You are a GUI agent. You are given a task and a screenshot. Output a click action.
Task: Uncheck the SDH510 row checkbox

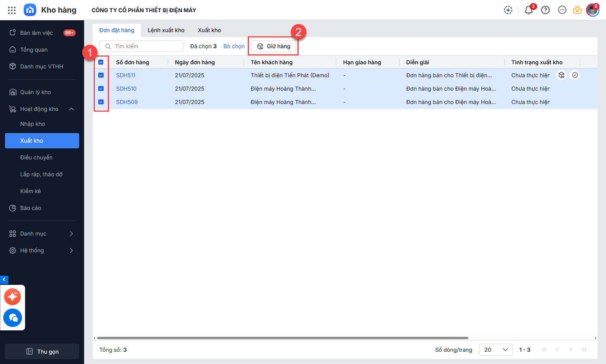coord(101,89)
